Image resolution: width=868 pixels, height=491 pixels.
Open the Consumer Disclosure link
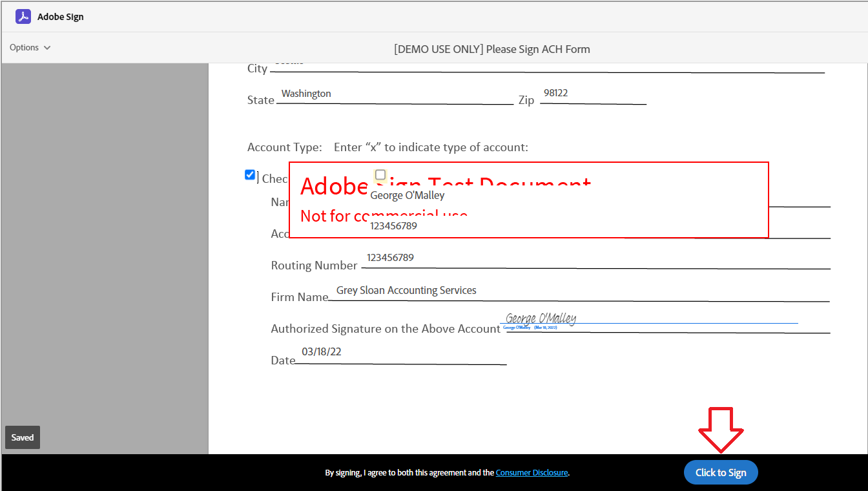coord(532,473)
